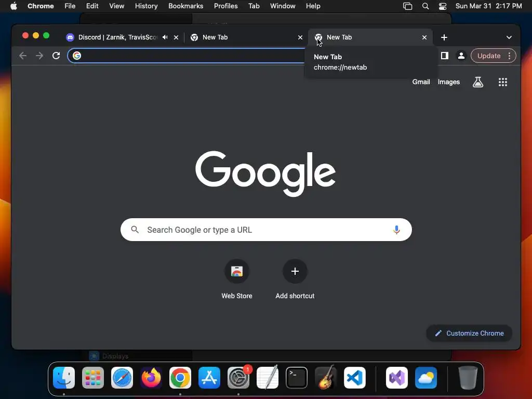Open Visual Studio purple dock icon
The width and height of the screenshot is (532, 399).
point(396,378)
